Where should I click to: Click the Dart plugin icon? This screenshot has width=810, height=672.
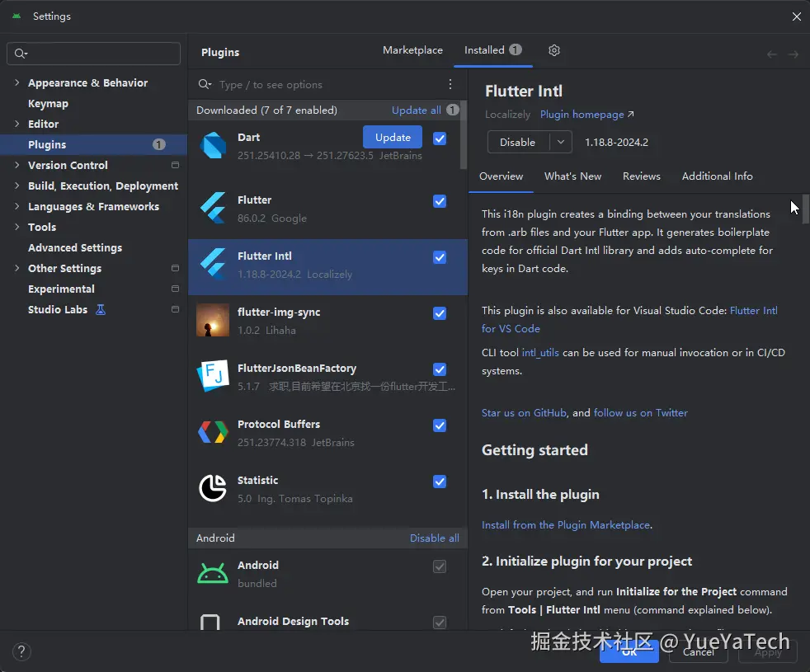(x=213, y=146)
